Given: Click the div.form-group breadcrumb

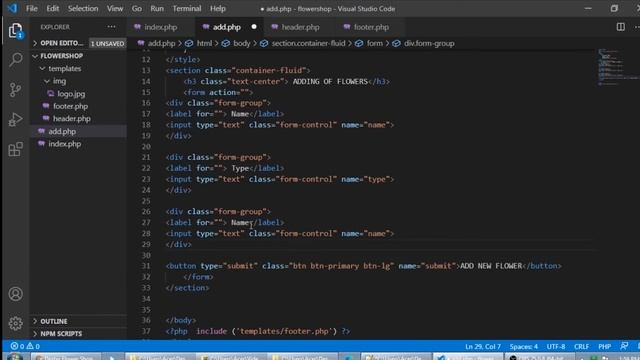Looking at the screenshot, I should [x=429, y=43].
